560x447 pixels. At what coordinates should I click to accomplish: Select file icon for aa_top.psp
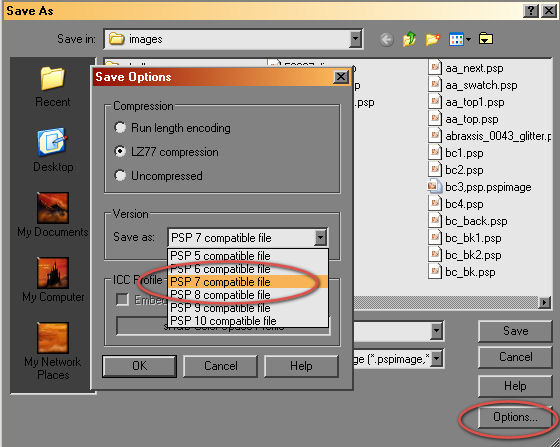click(435, 118)
